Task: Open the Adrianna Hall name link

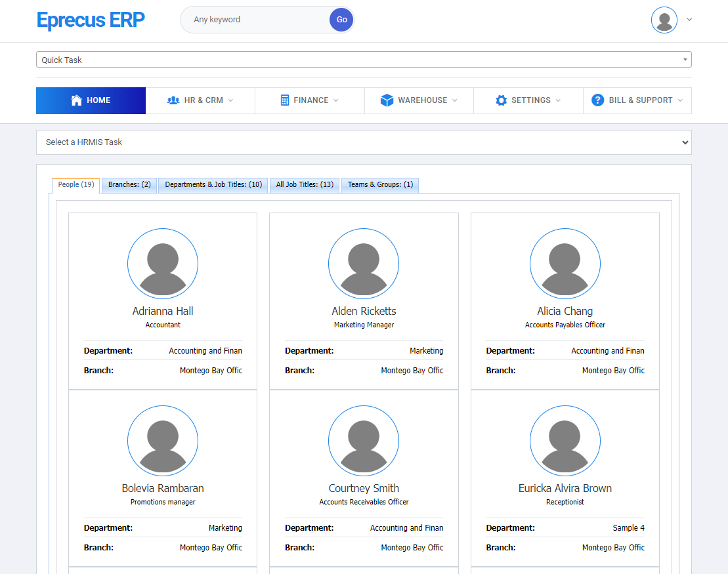Action: pyautogui.click(x=163, y=311)
